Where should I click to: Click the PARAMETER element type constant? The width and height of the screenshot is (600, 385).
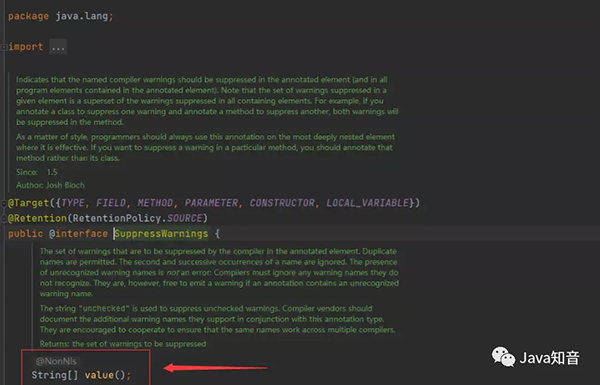coord(211,203)
